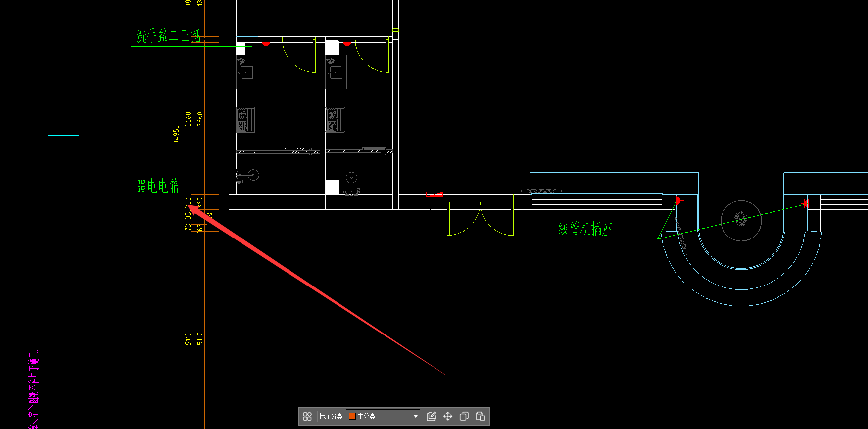Click the edit annotation pencil icon
This screenshot has width=868, height=429.
pyautogui.click(x=432, y=416)
